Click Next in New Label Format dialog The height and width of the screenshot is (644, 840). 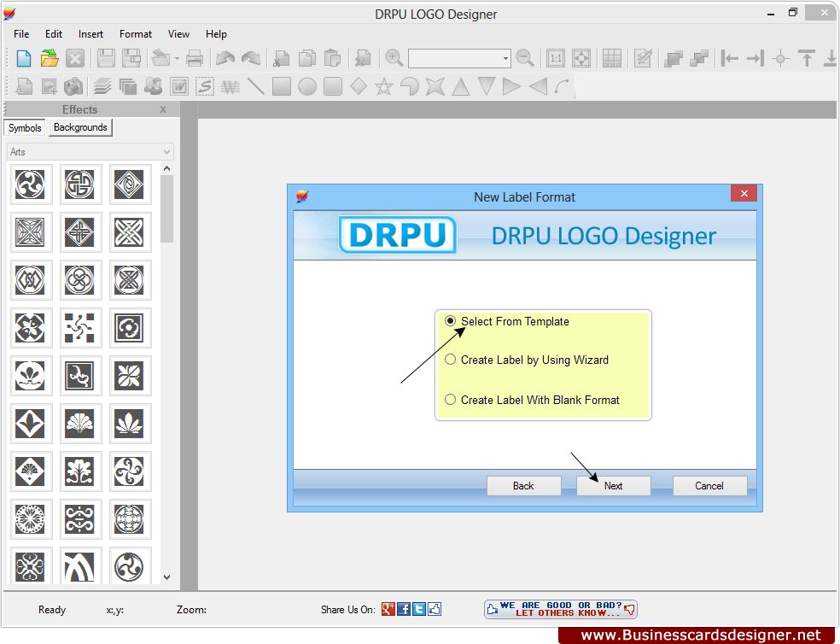coord(614,486)
